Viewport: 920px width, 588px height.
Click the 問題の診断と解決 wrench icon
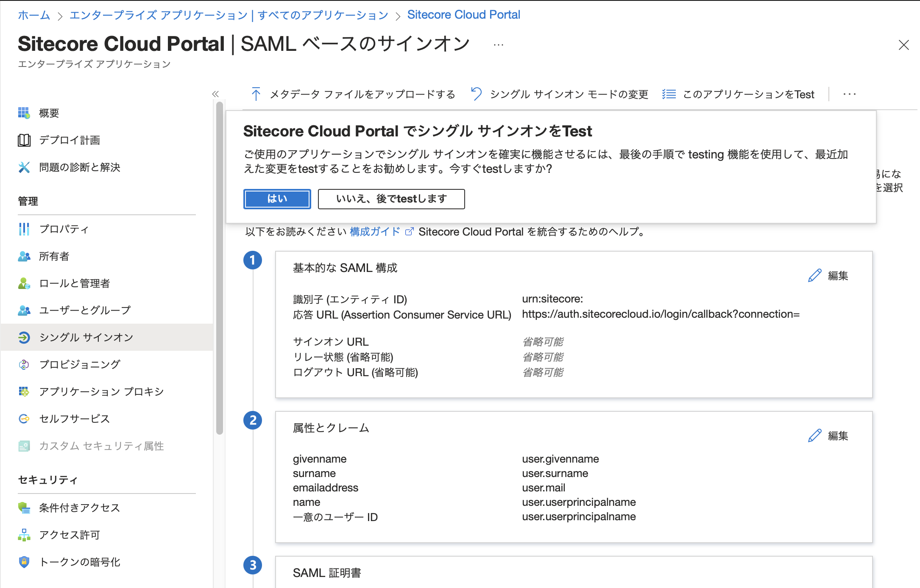24,167
